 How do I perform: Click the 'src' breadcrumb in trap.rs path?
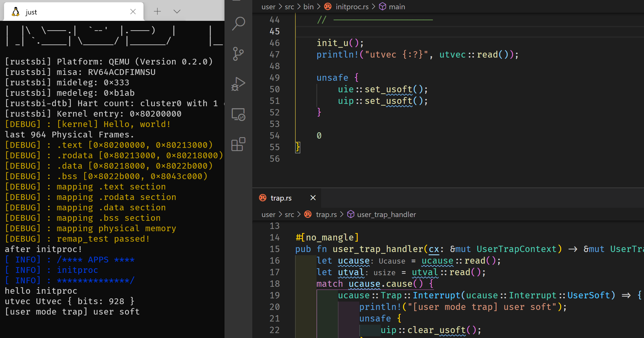(x=289, y=214)
